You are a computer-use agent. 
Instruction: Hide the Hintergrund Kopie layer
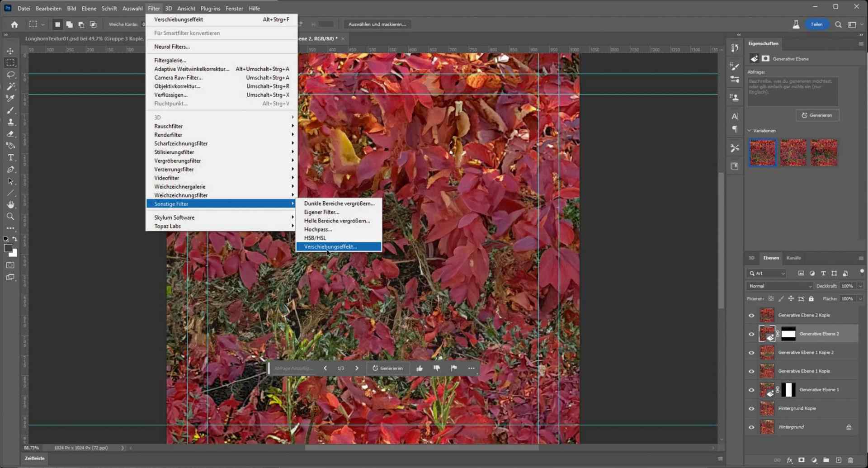coord(752,408)
